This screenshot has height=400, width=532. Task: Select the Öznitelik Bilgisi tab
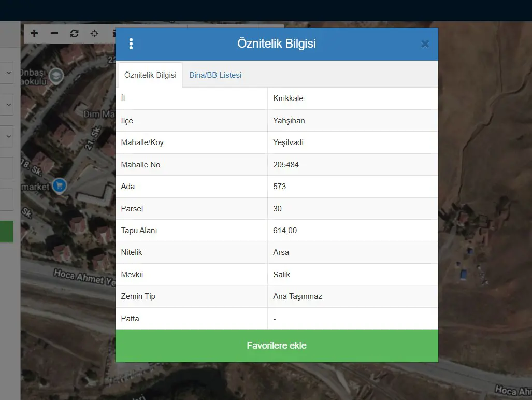[x=150, y=75]
